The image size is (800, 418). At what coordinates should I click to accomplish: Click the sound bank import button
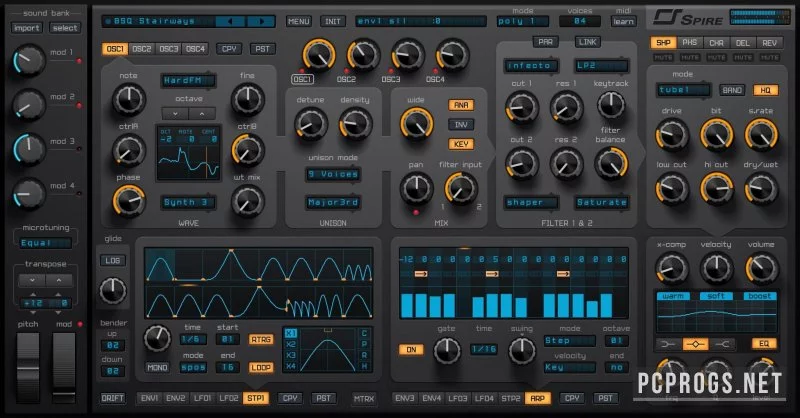(27, 28)
